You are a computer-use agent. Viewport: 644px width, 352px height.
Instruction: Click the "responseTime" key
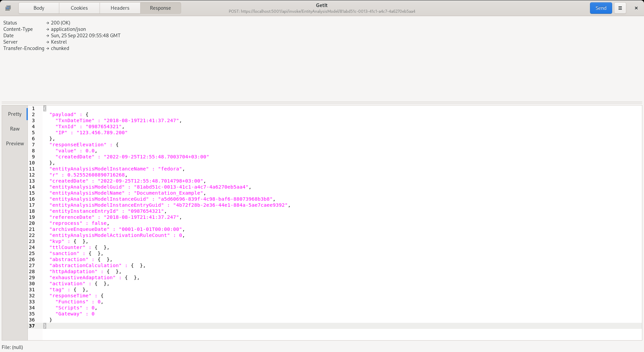[70, 296]
